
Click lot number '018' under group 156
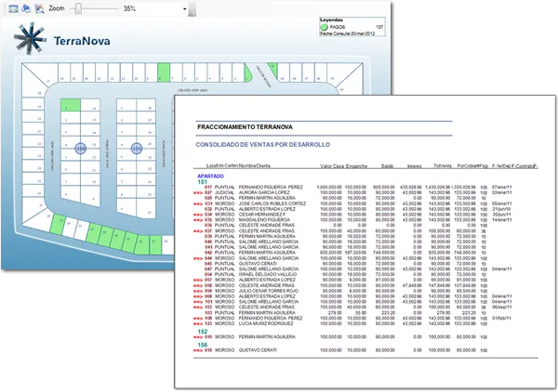click(x=208, y=350)
